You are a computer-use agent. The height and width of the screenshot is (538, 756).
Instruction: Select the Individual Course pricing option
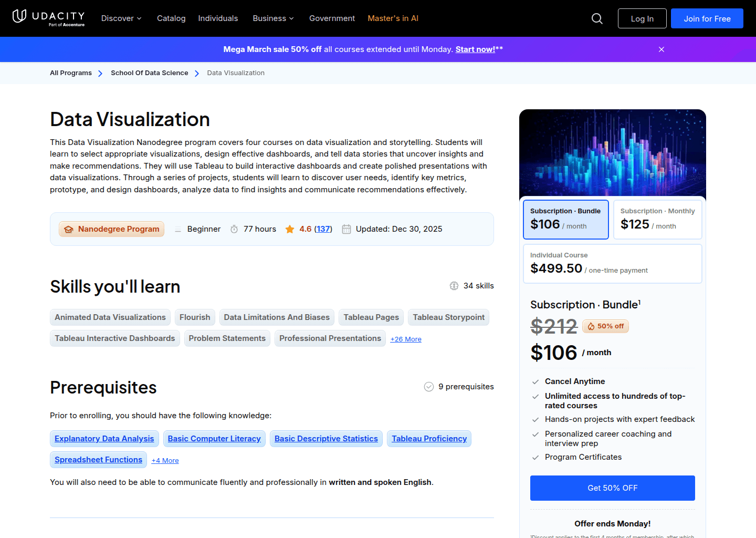pyautogui.click(x=612, y=263)
